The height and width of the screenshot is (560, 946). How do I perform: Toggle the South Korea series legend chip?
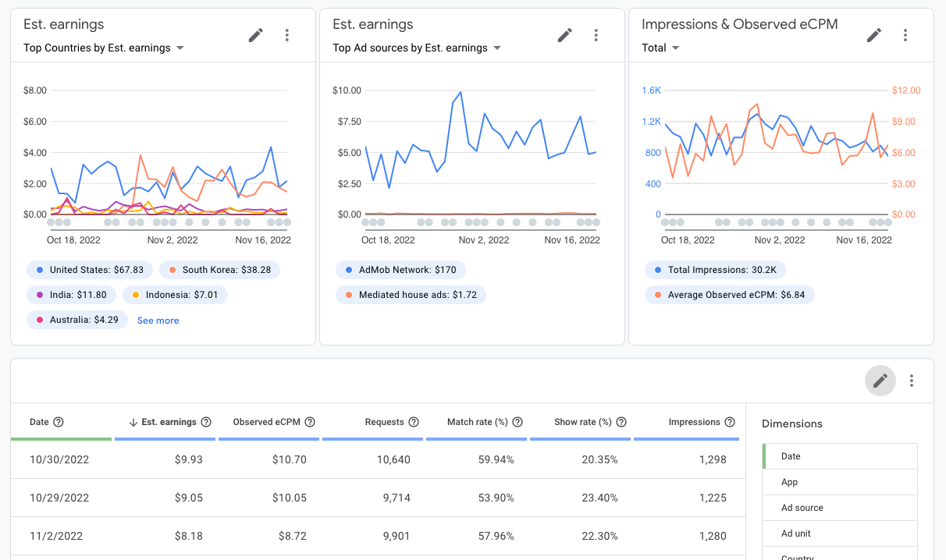coord(219,270)
